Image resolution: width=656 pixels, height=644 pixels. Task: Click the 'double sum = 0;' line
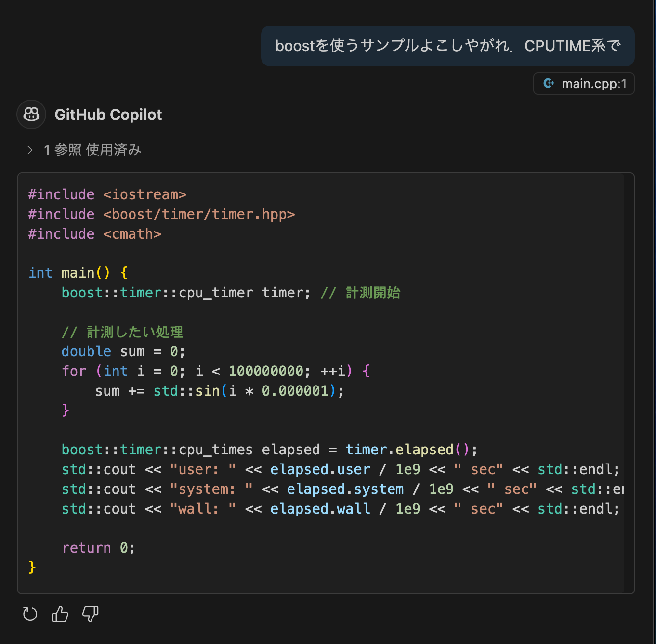click(x=123, y=351)
